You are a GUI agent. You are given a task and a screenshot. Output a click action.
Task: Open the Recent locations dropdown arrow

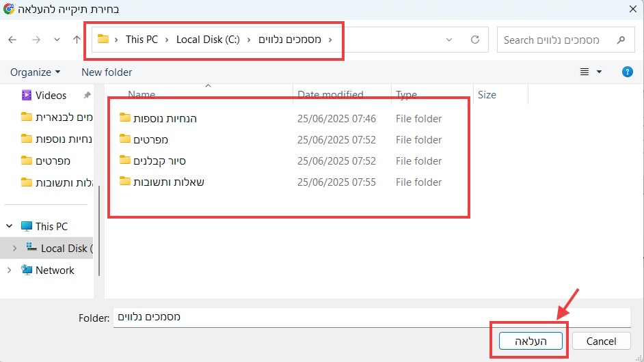point(57,40)
